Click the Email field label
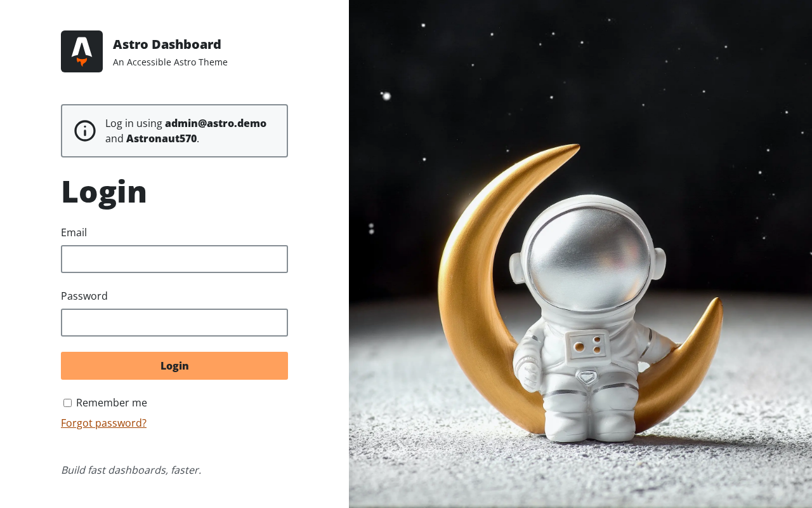 click(x=74, y=232)
